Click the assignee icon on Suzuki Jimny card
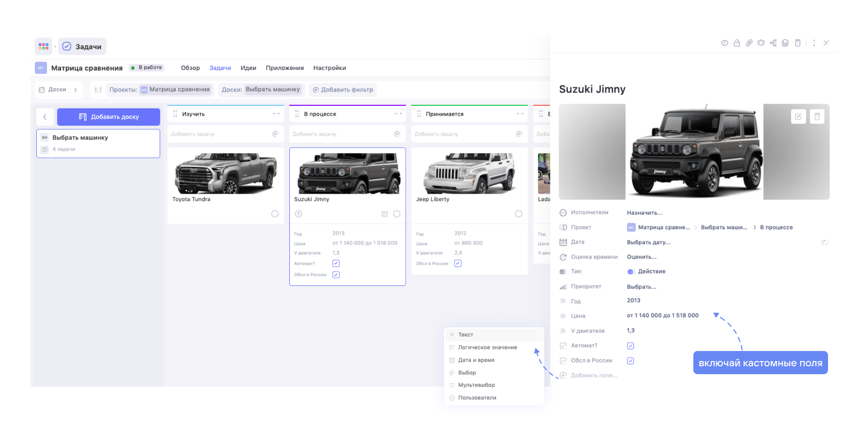The width and height of the screenshot is (868, 421). 298,214
